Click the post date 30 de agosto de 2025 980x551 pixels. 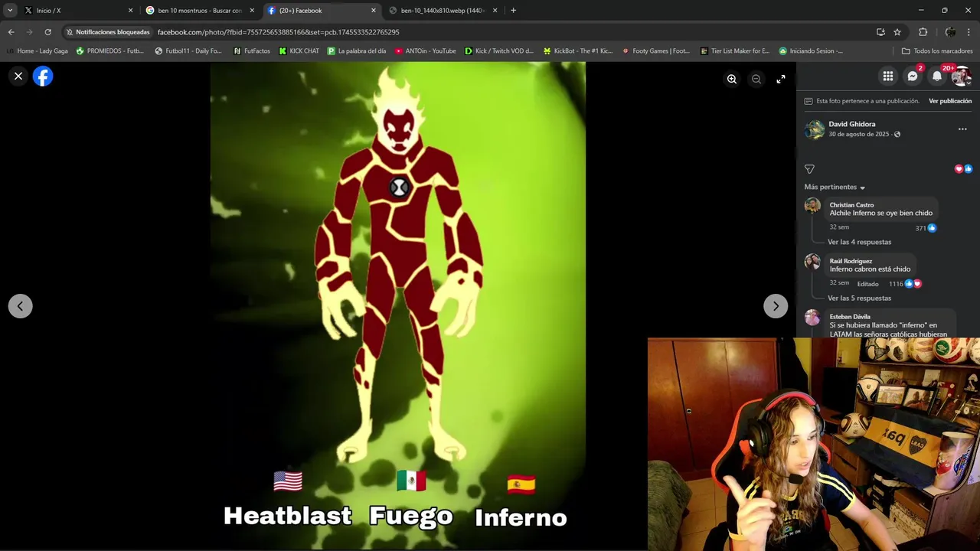pyautogui.click(x=858, y=134)
